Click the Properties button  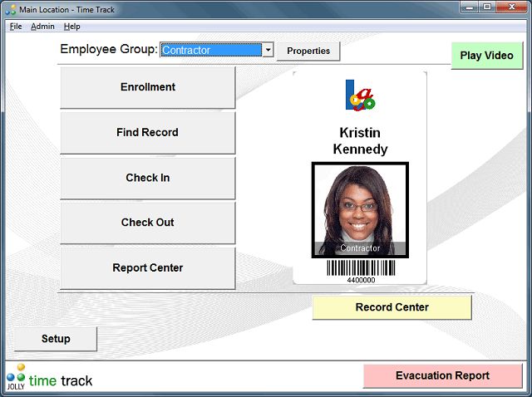pos(308,51)
